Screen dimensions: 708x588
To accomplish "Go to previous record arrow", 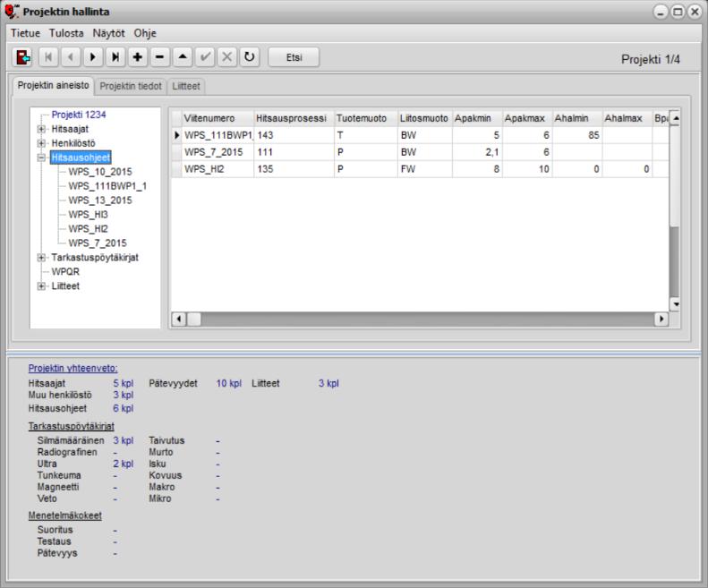I will pos(71,57).
